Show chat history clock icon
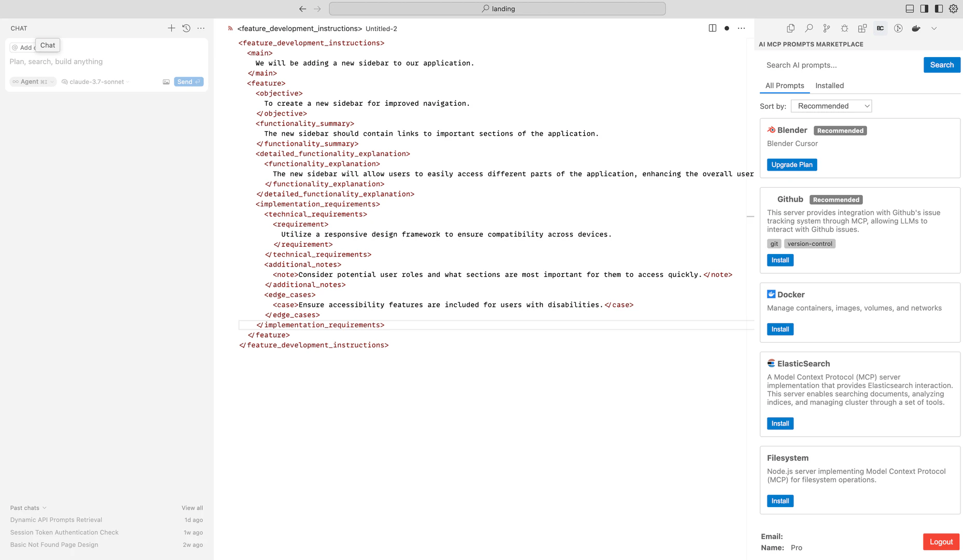The height and width of the screenshot is (560, 963). [x=186, y=29]
